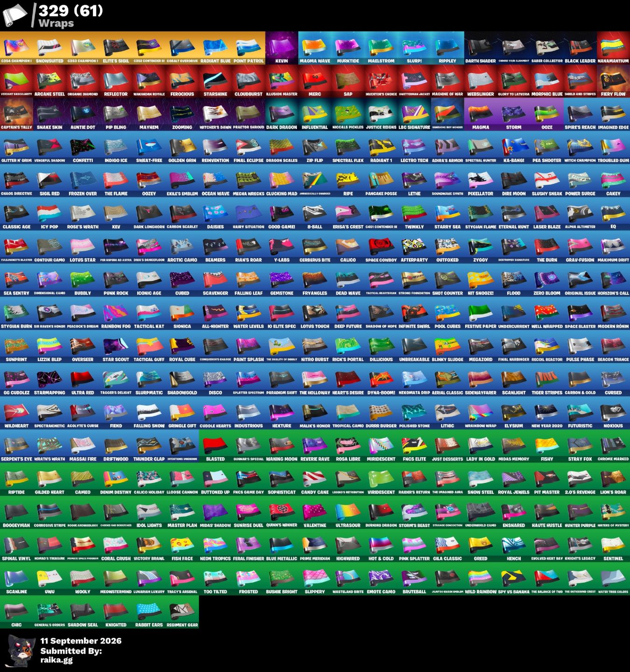Viewport: 630px width, 672px height.
Task: Click the raika.gg cat avatar
Action: pos(21,651)
